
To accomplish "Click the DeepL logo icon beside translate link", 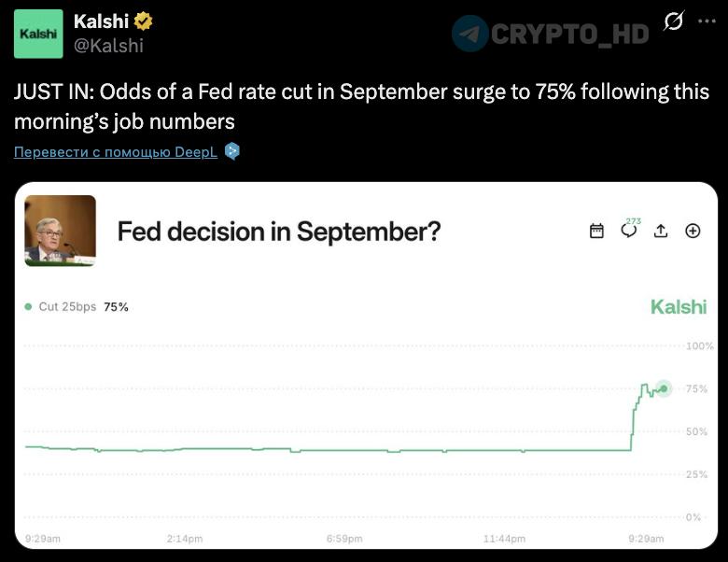I will click(x=232, y=151).
